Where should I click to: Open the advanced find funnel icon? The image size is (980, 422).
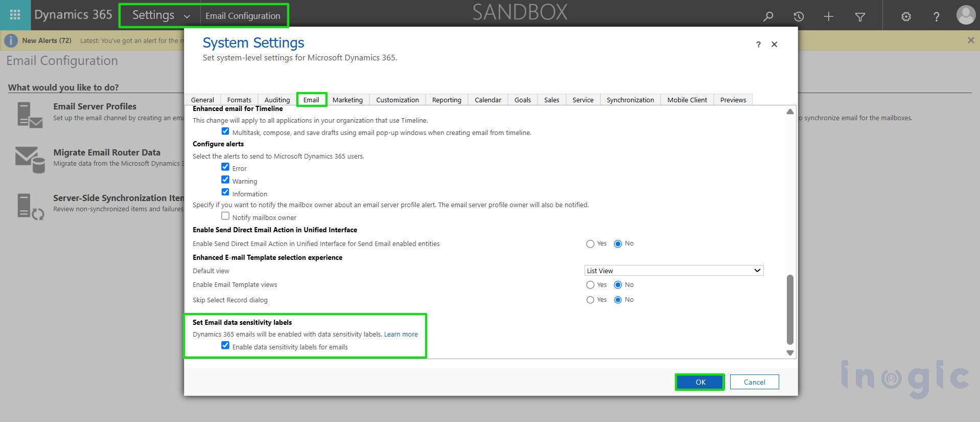(860, 17)
